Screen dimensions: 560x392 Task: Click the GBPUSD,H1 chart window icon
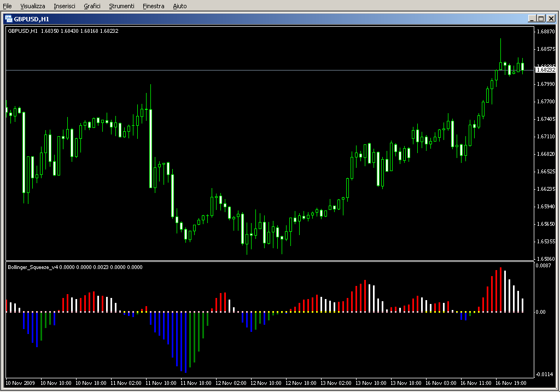click(x=8, y=19)
